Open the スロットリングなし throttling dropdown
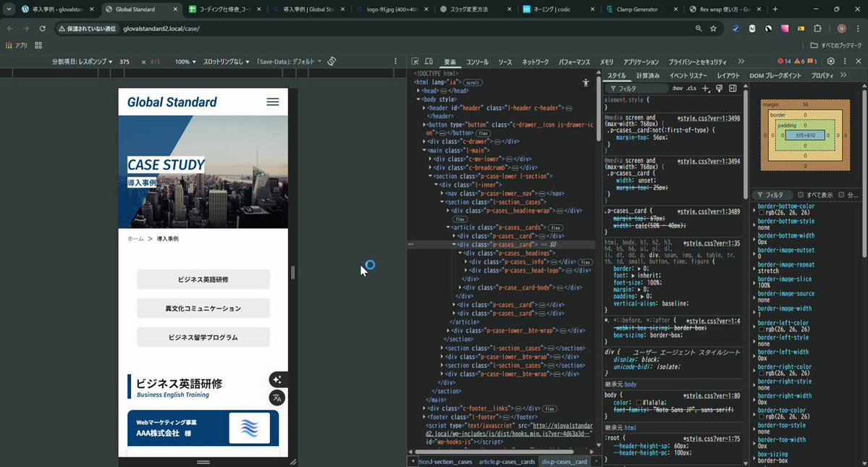This screenshot has height=467, width=868. (x=226, y=62)
